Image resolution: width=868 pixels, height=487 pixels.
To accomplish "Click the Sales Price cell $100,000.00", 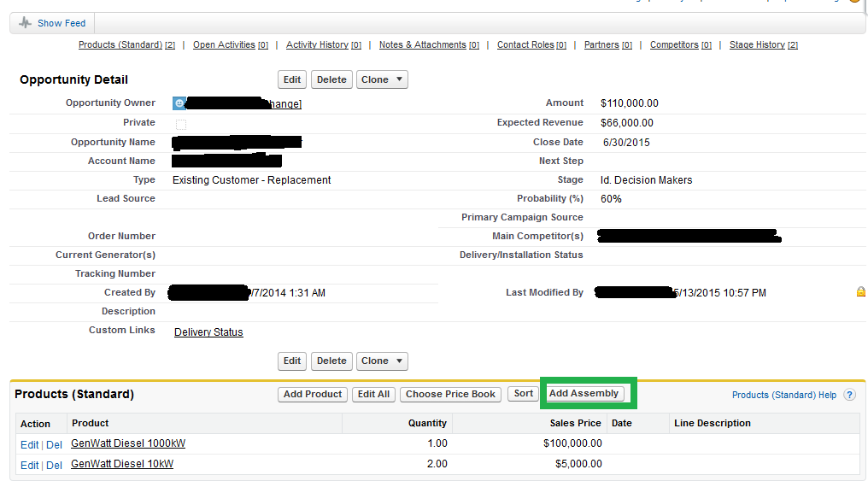I will 572,443.
